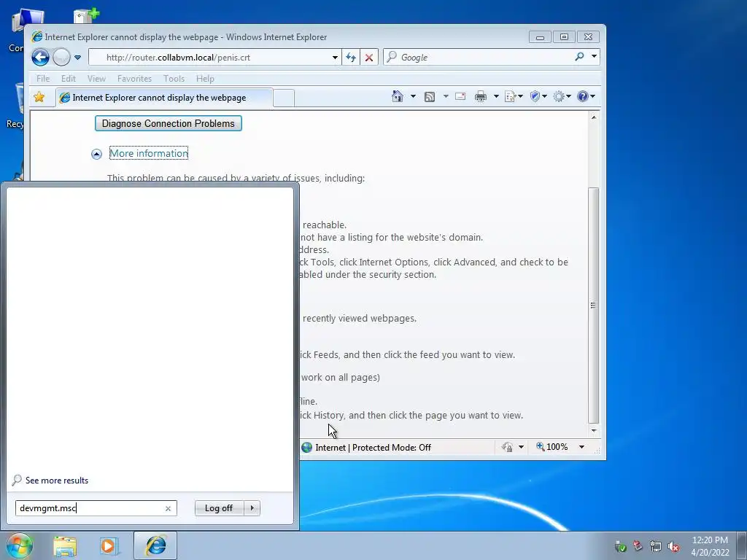The image size is (747, 560).
Task: Open the Help menu
Action: pos(205,79)
